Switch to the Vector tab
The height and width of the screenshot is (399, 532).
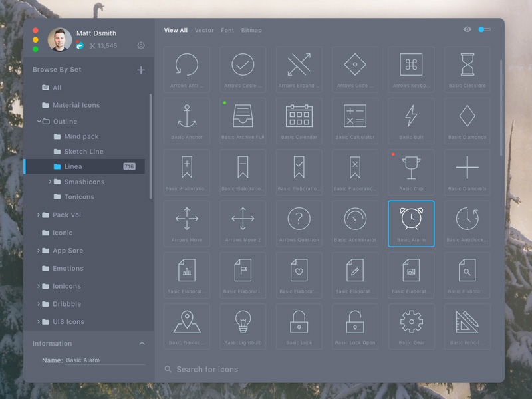[204, 30]
